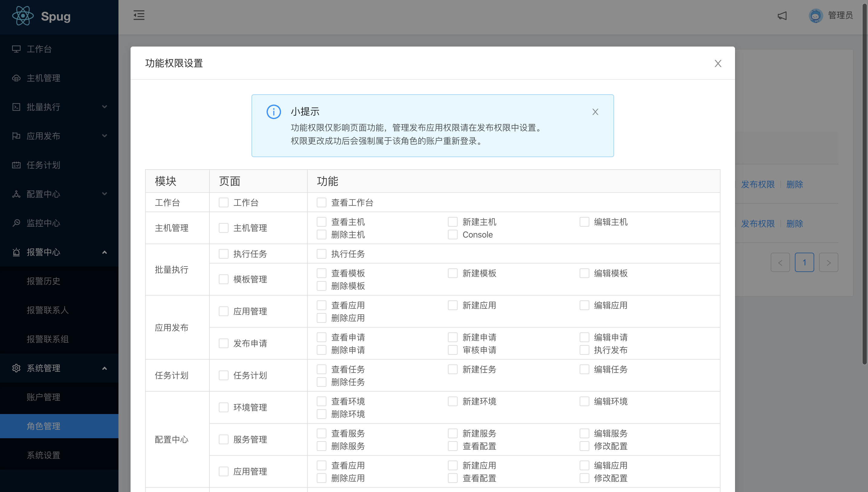Check the Console permission box

452,235
